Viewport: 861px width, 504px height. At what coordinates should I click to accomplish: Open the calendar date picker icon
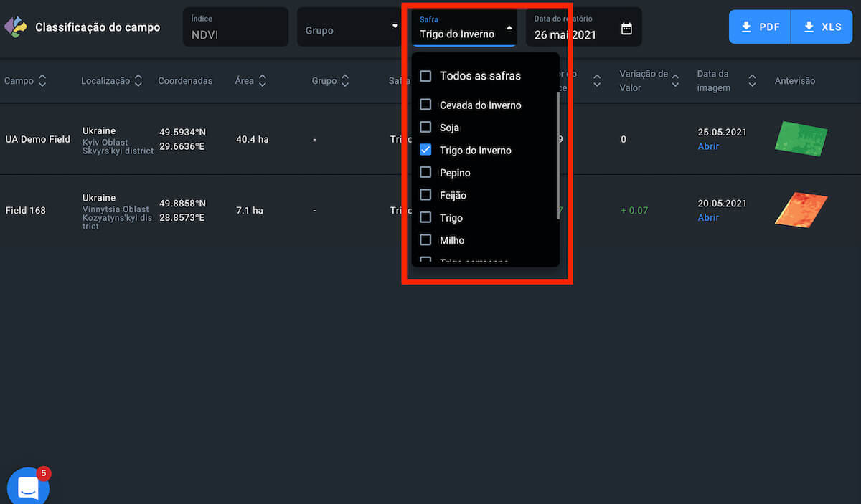626,29
